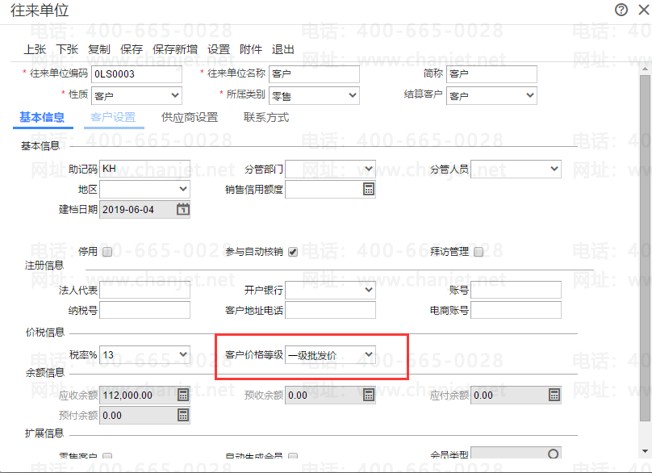Expand the 所属类别 dropdown

pyautogui.click(x=353, y=95)
